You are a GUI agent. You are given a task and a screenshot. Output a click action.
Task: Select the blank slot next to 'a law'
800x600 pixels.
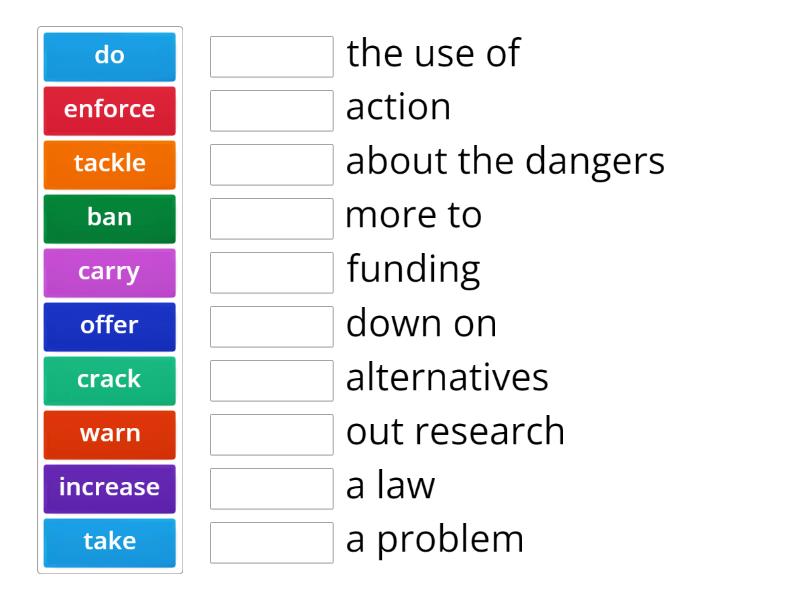pyautogui.click(x=271, y=489)
